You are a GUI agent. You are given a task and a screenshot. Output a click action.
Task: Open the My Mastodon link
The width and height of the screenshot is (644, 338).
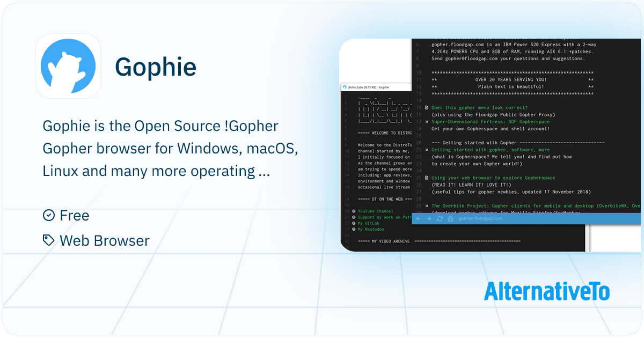[371, 229]
